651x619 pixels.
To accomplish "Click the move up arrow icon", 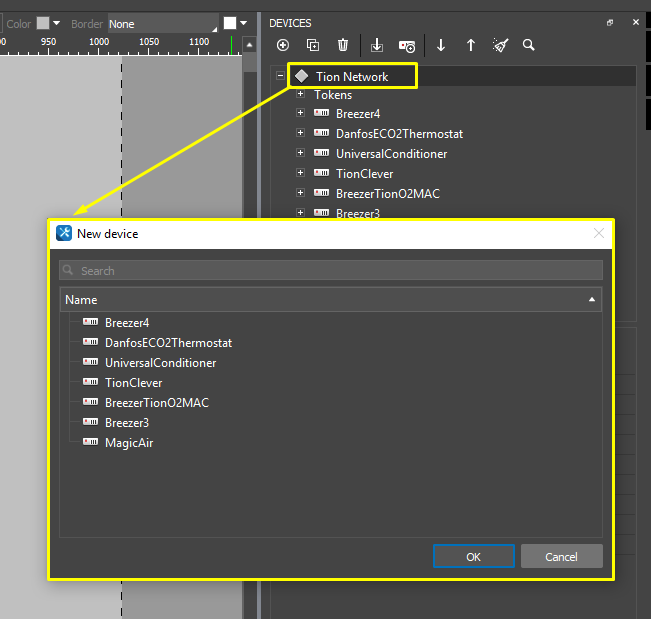I will [x=471, y=45].
